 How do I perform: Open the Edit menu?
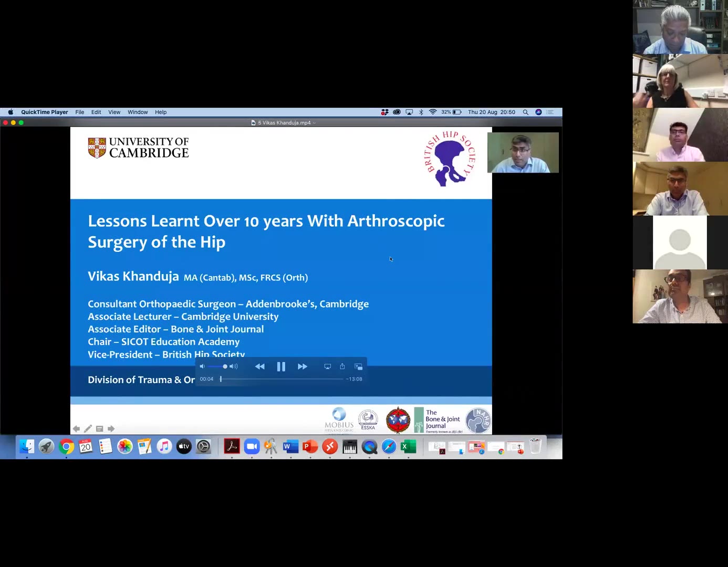pos(96,112)
